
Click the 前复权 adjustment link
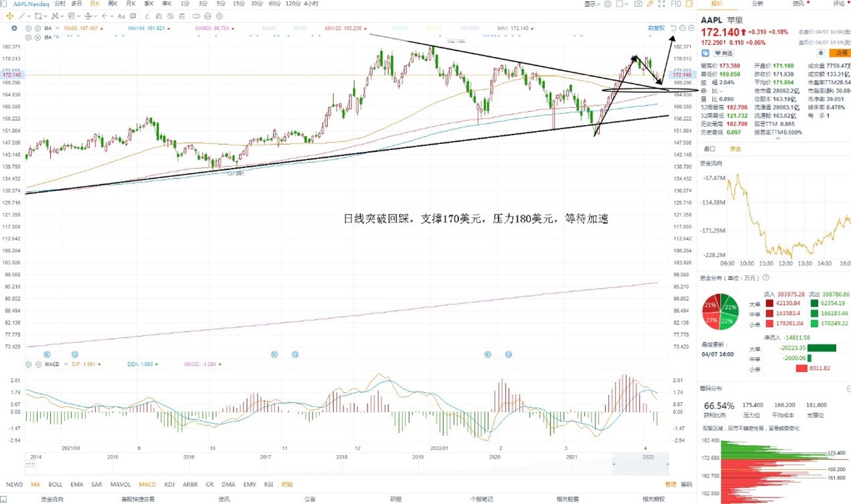tap(657, 28)
